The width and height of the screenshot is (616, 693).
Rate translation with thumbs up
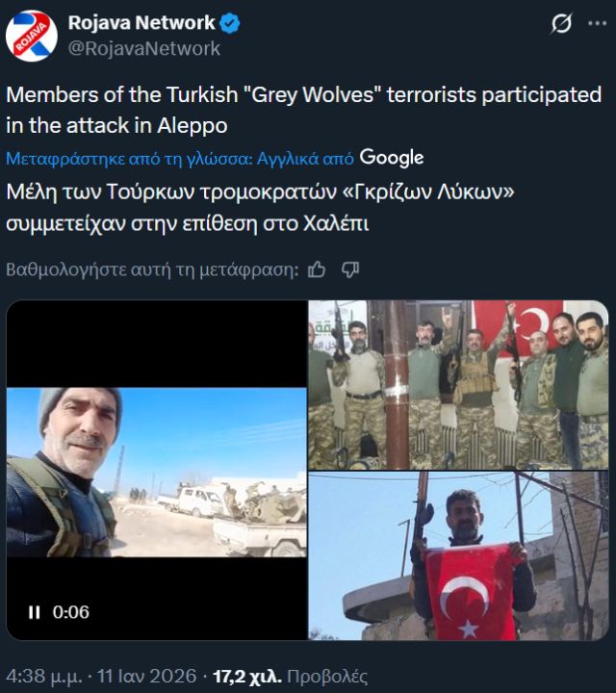(x=317, y=269)
